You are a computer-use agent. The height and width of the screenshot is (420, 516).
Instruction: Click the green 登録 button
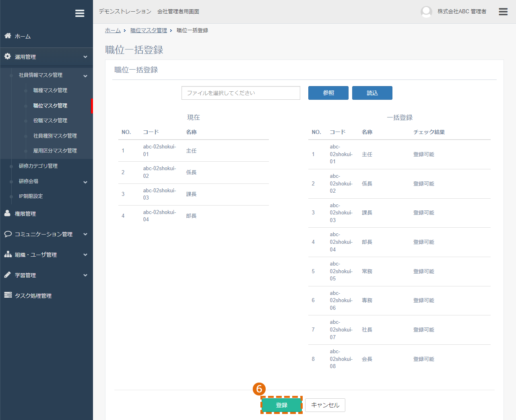282,405
